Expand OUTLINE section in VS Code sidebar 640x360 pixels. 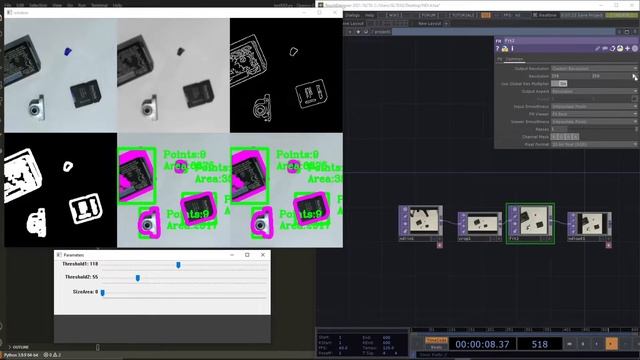click(x=19, y=347)
